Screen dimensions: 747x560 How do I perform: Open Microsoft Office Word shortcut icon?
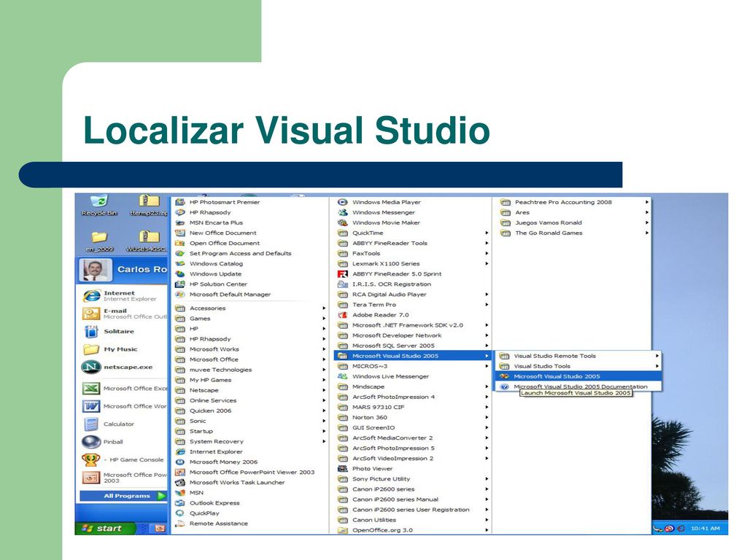pos(91,406)
